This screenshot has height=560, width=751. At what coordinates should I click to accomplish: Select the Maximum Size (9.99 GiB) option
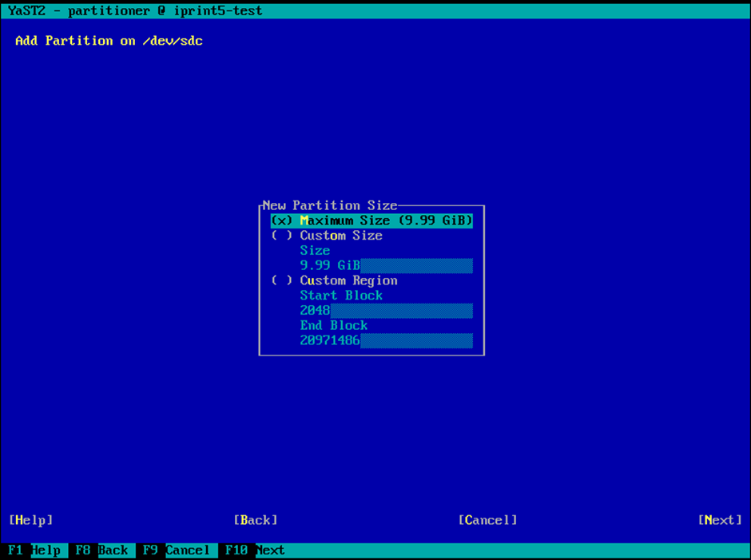pyautogui.click(x=372, y=220)
